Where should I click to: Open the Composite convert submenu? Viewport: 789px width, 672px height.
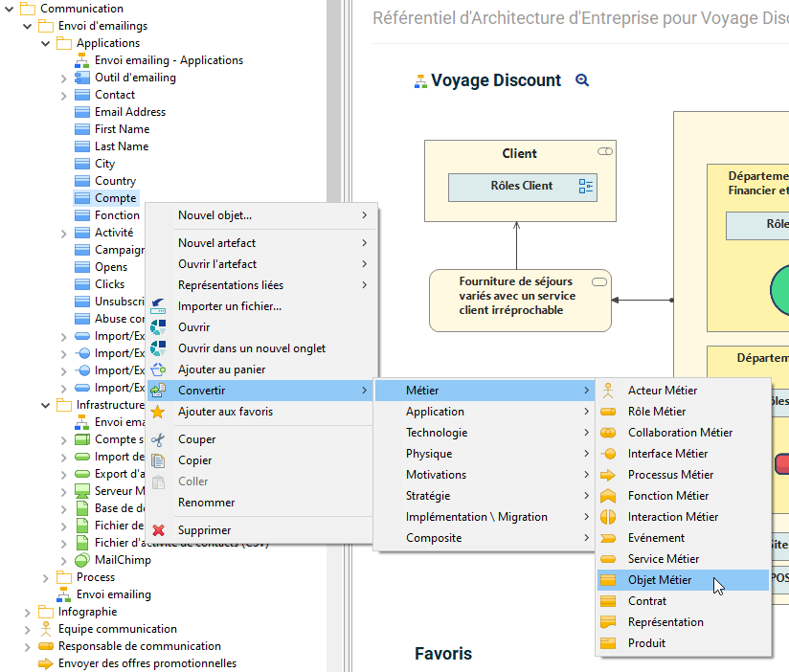(485, 538)
